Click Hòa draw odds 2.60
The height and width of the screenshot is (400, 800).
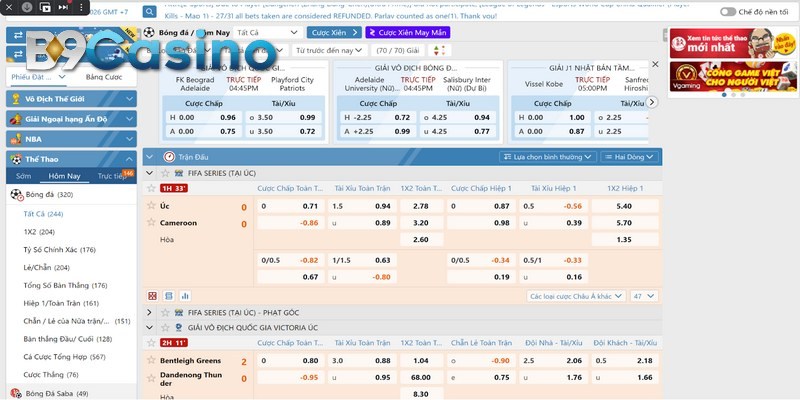coord(421,240)
